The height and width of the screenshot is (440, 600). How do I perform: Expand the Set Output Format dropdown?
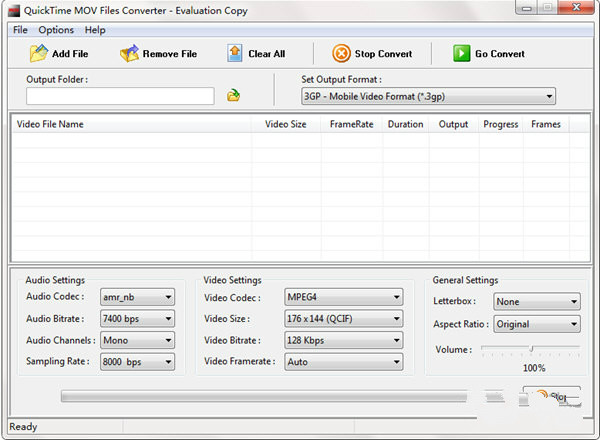click(428, 96)
